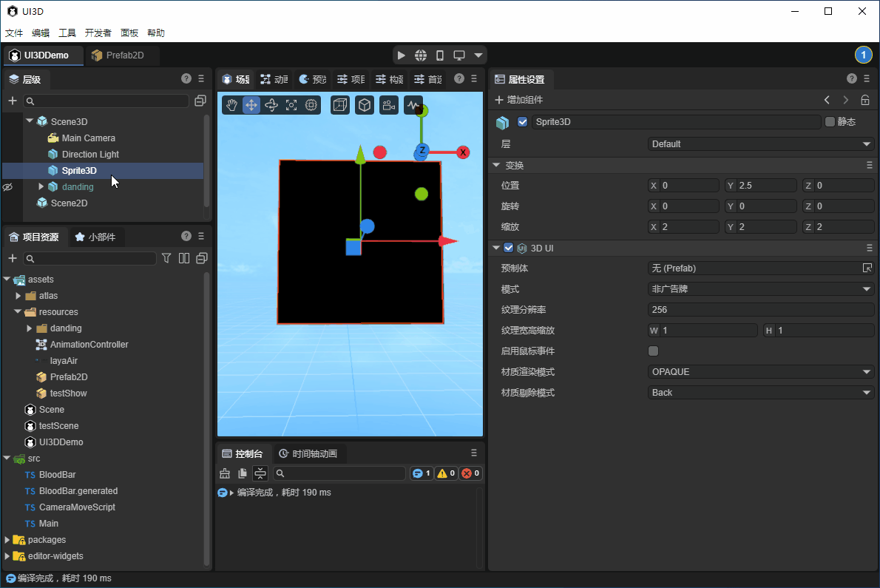Open browser preview globe icon
This screenshot has height=588, width=880.
click(x=421, y=55)
